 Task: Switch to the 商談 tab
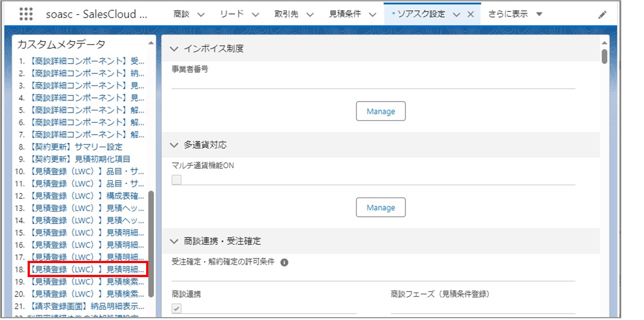(x=181, y=14)
